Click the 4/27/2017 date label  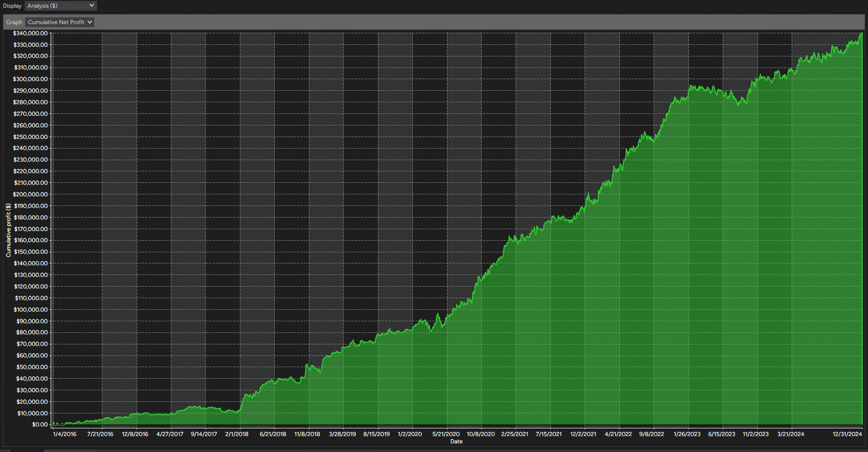170,434
